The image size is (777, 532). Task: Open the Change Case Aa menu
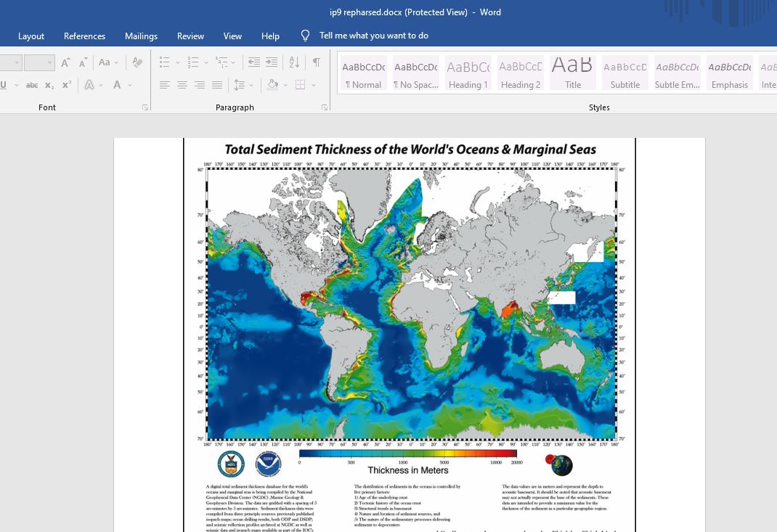107,62
